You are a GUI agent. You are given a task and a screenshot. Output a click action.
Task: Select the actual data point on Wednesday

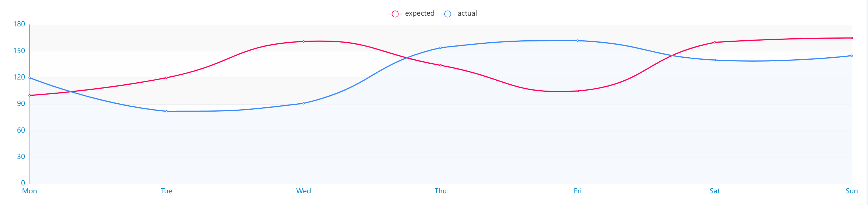tap(304, 103)
